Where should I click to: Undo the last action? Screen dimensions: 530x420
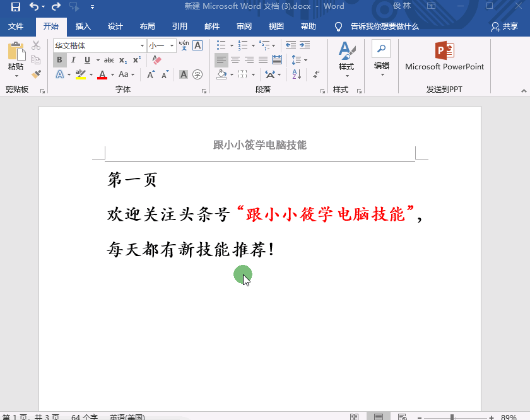[34, 6]
